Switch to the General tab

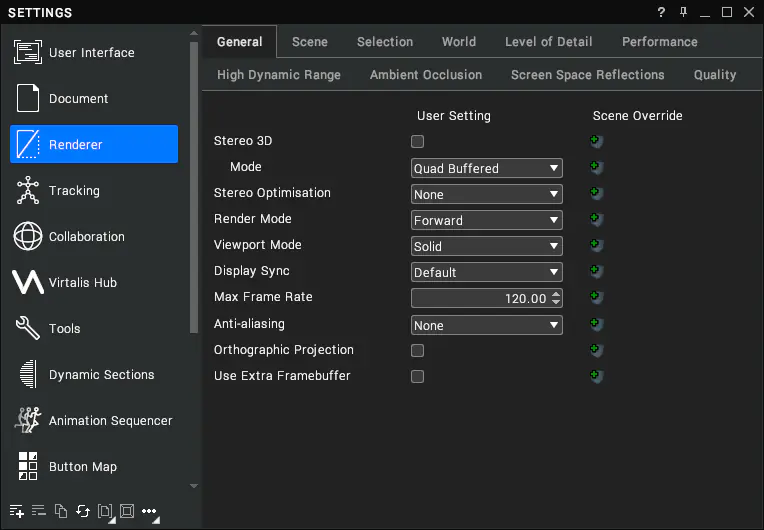tap(240, 42)
